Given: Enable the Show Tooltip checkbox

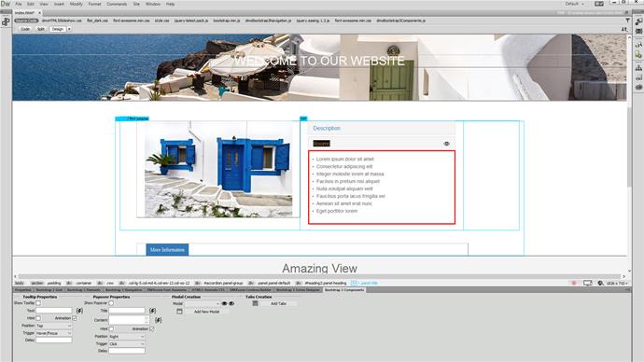Looking at the screenshot, I should (38, 303).
